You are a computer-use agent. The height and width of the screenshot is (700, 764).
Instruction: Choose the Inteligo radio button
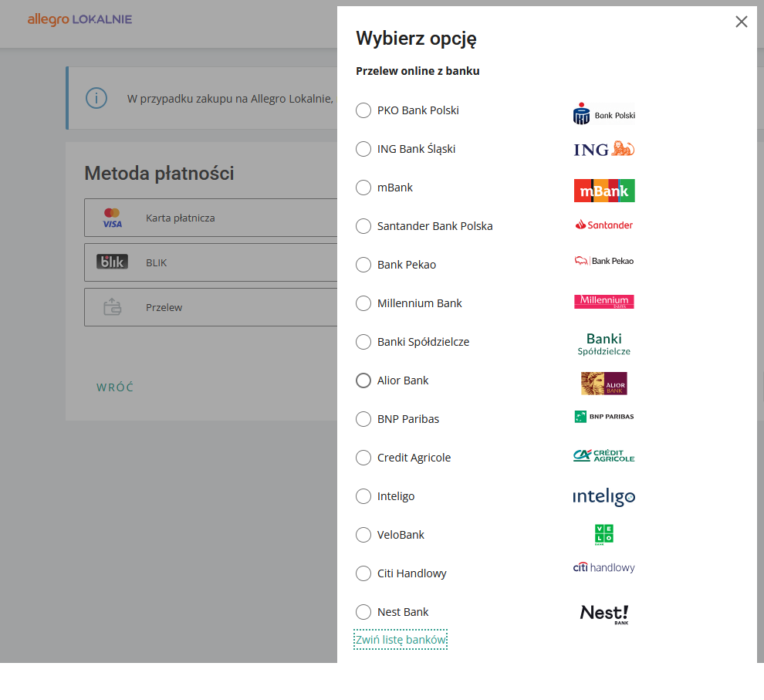pos(363,496)
